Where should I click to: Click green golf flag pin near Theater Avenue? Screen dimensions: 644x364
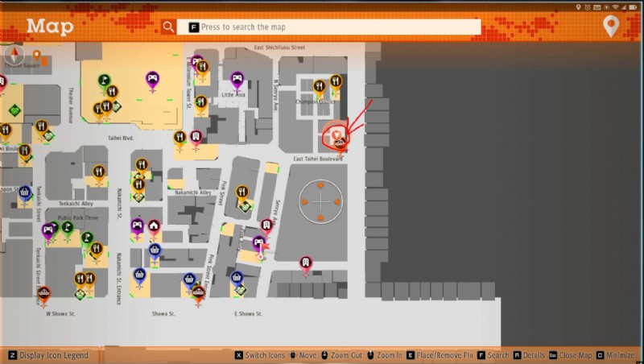[104, 81]
